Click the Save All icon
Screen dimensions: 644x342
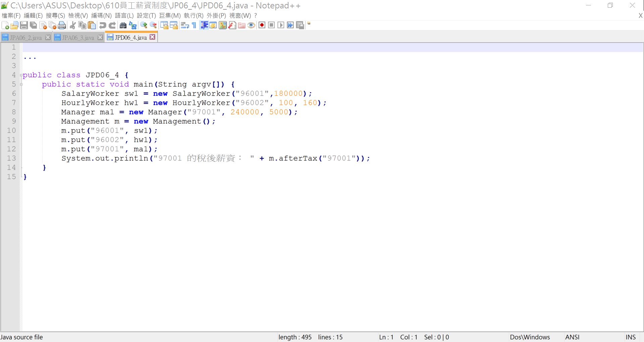[33, 25]
